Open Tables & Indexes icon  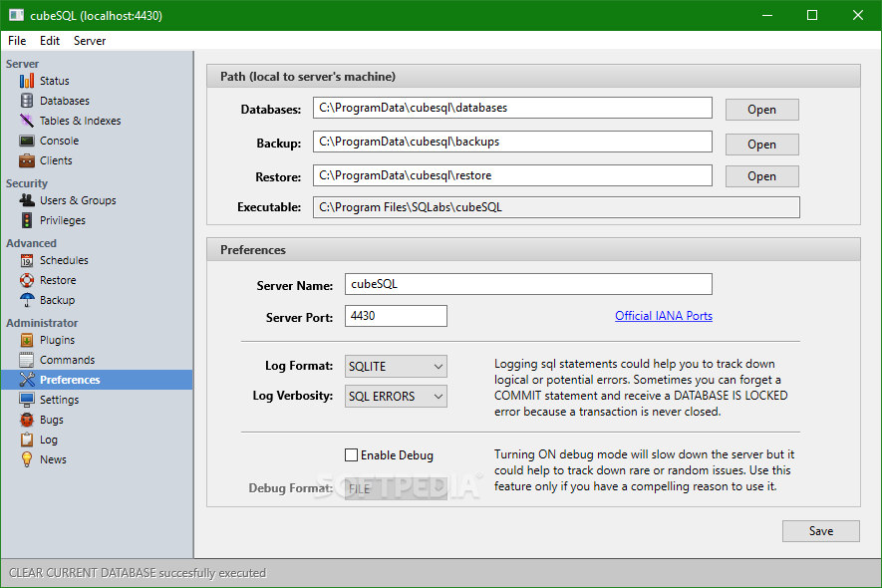point(27,121)
